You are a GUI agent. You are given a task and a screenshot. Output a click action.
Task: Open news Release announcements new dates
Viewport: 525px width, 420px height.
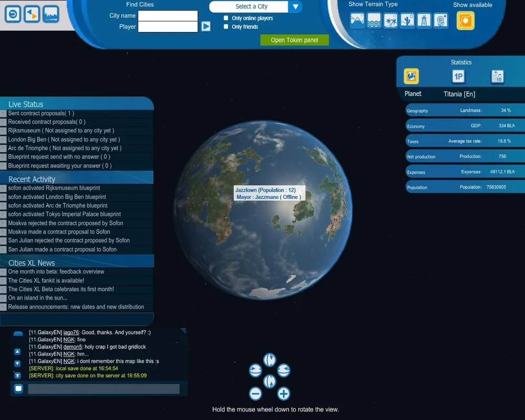[x=76, y=307]
